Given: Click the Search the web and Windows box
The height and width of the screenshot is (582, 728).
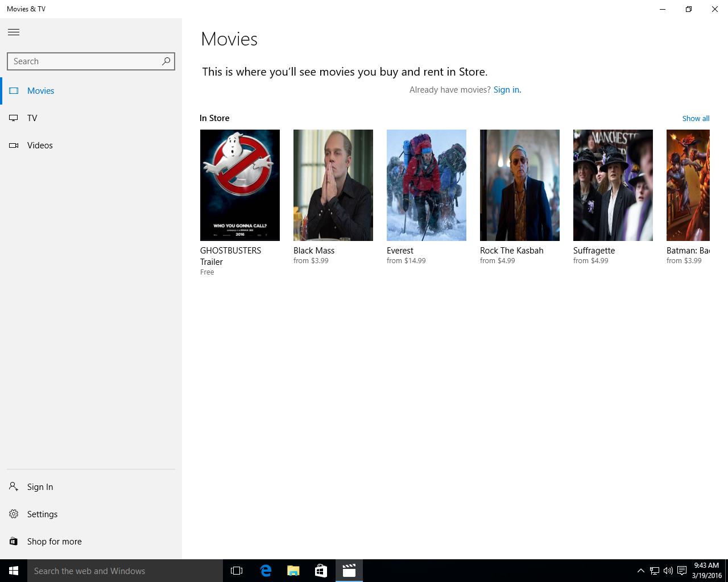Looking at the screenshot, I should point(125,571).
